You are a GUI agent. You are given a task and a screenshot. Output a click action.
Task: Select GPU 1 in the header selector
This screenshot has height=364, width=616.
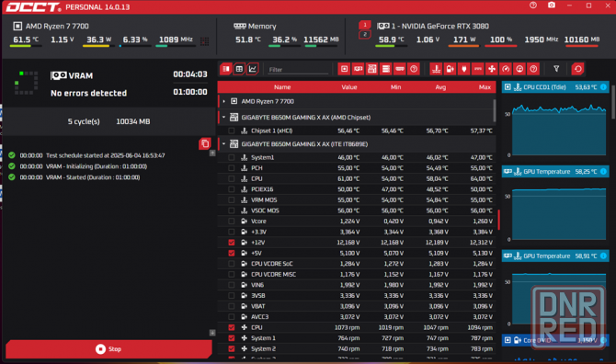(365, 25)
